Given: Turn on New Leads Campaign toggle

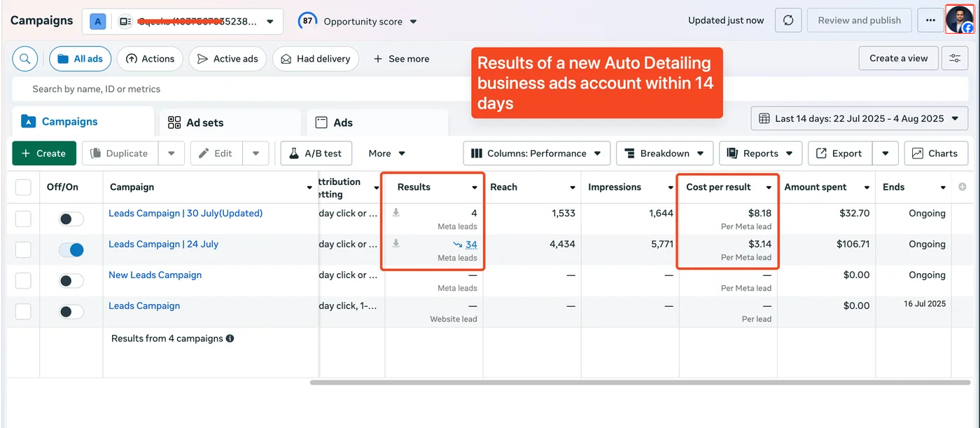Looking at the screenshot, I should click(x=71, y=280).
